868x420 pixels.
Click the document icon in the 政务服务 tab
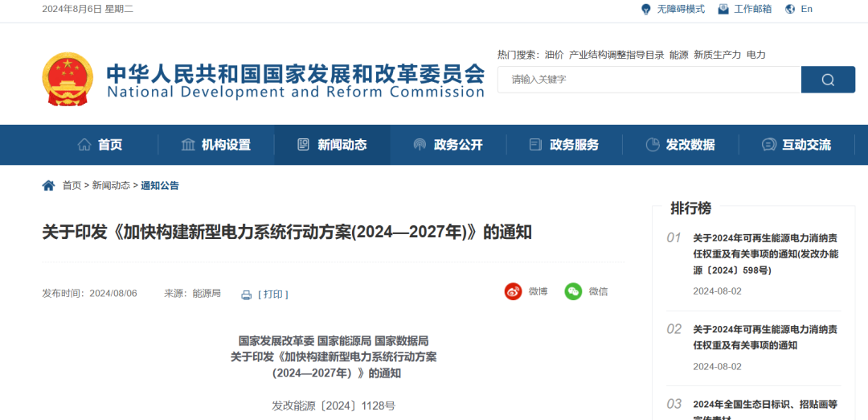(535, 145)
